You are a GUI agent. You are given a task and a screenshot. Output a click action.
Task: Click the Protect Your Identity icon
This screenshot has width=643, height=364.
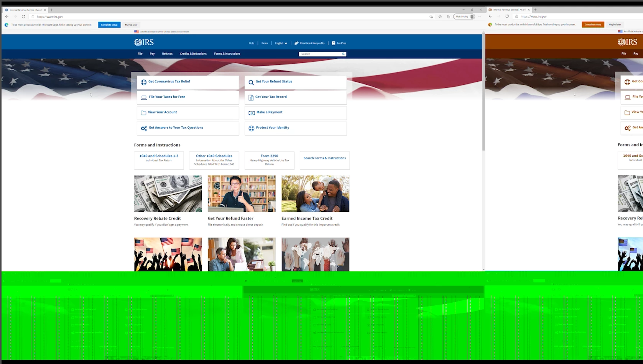tap(252, 128)
